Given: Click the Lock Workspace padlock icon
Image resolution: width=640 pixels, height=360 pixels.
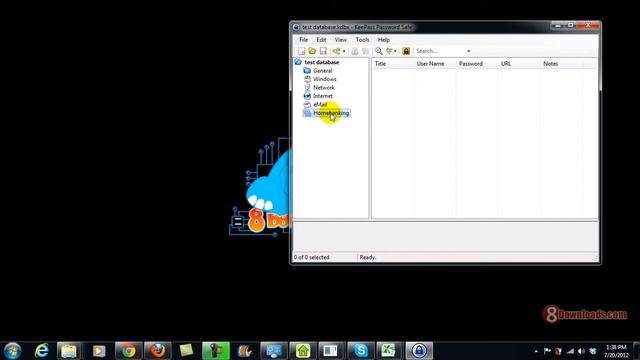Looking at the screenshot, I should tap(406, 51).
